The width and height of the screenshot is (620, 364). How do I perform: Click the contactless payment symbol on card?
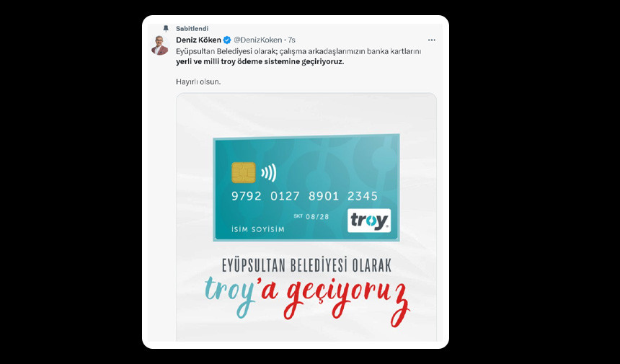[x=268, y=173]
